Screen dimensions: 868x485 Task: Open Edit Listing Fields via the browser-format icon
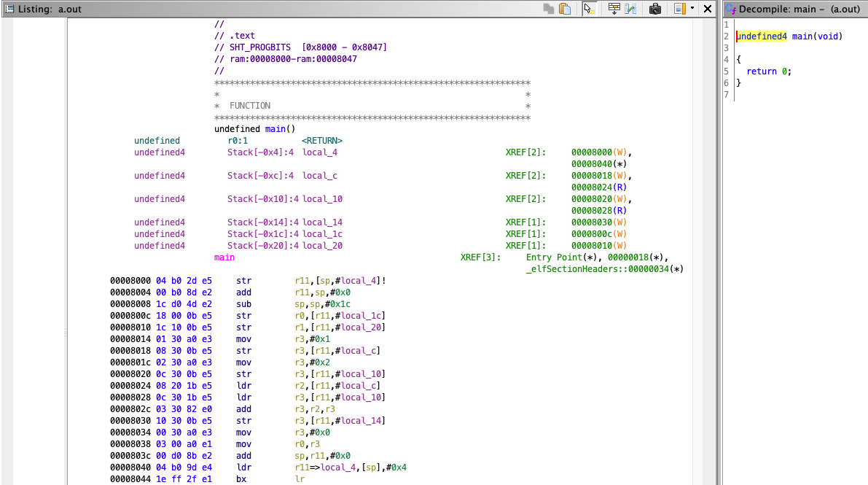679,8
